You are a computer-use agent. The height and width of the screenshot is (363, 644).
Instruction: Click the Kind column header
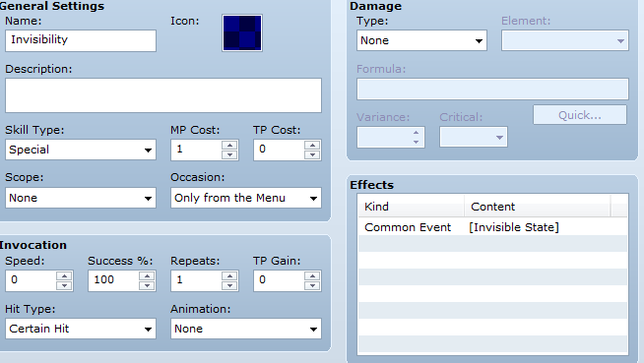pos(412,207)
